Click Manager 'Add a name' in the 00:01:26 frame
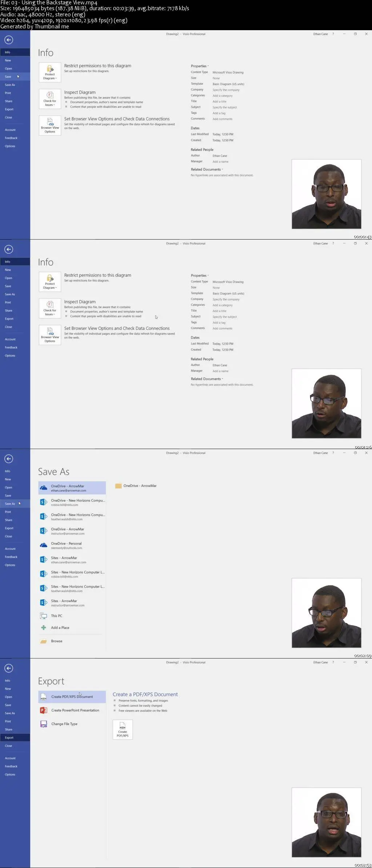 click(x=221, y=371)
